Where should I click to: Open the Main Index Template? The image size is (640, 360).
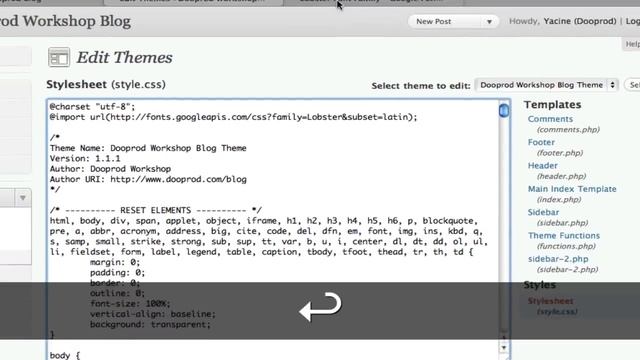coord(572,189)
